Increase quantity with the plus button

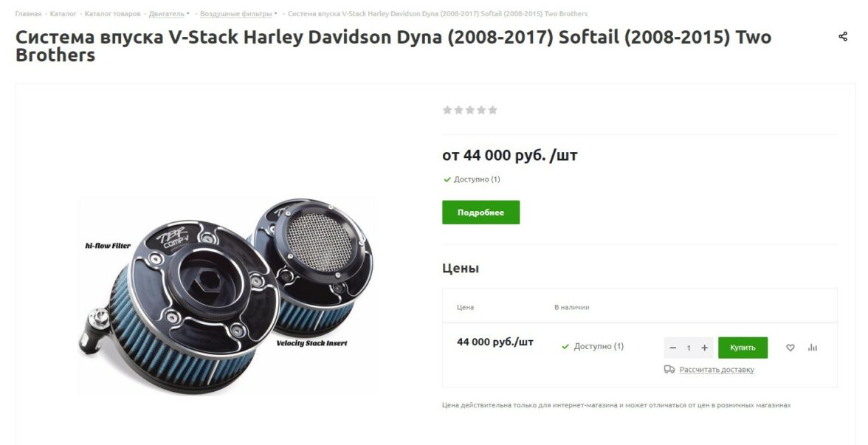(704, 348)
